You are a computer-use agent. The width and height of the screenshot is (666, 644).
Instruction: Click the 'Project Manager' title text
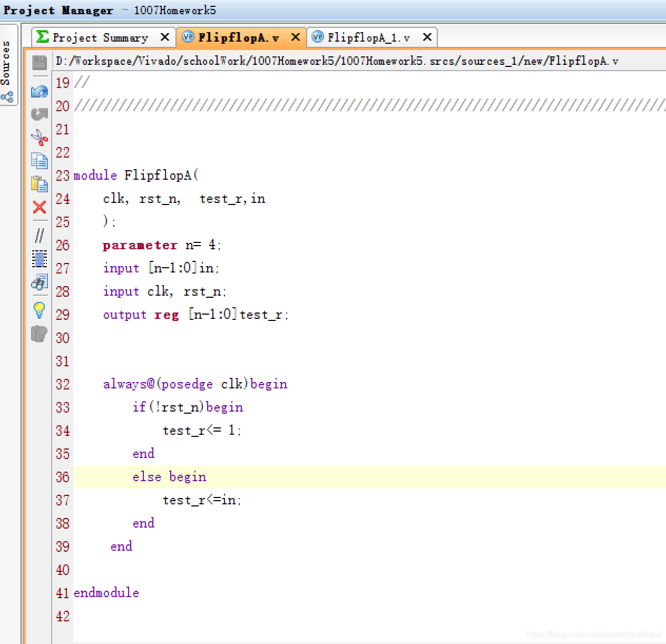click(x=58, y=10)
